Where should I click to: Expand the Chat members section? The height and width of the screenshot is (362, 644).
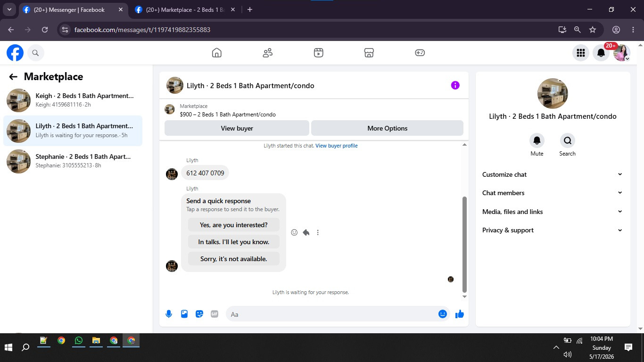point(553,193)
